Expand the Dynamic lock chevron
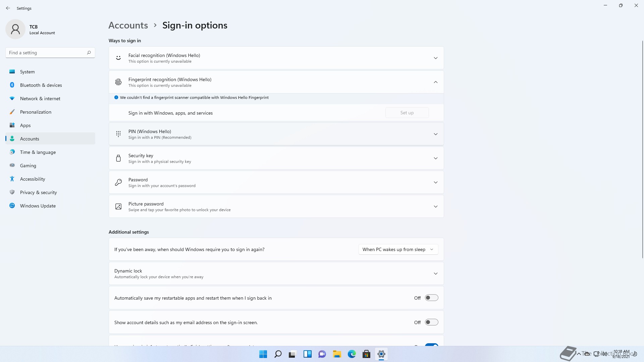The image size is (644, 362). 435,274
